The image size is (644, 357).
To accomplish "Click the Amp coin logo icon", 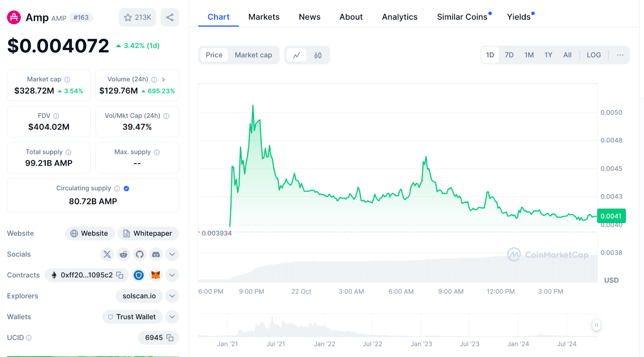I will pos(14,17).
